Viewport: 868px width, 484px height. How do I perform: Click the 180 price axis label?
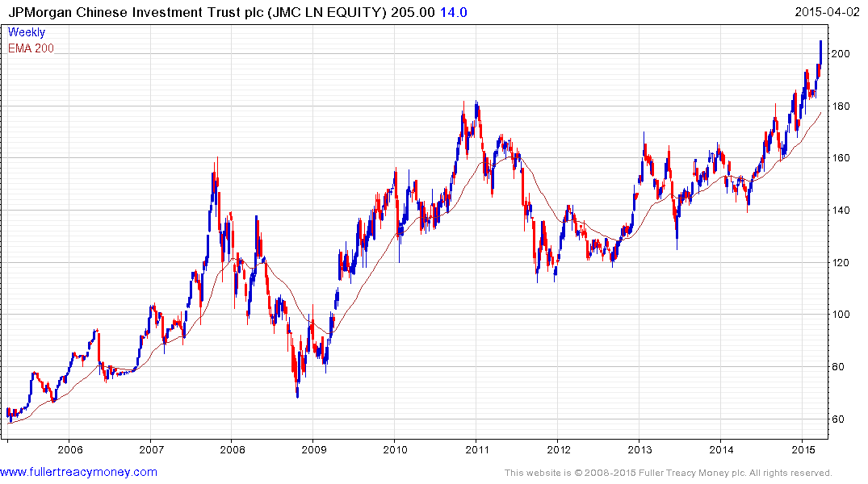pos(841,106)
